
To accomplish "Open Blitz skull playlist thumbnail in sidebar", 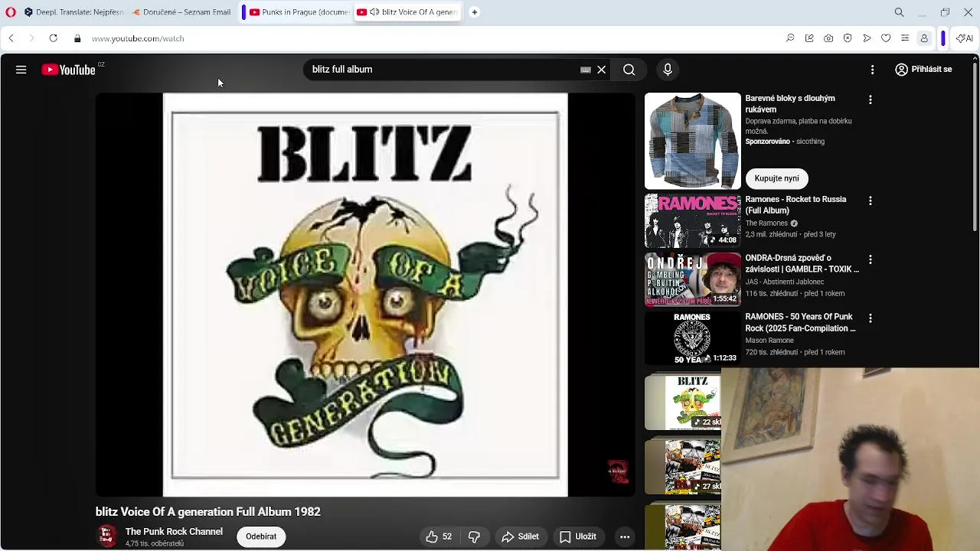I will click(683, 402).
